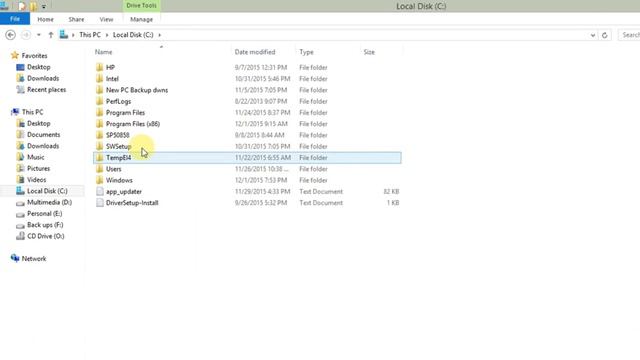The height and width of the screenshot is (360, 640).
Task: Open Favorites in the navigation pane
Action: click(34, 56)
